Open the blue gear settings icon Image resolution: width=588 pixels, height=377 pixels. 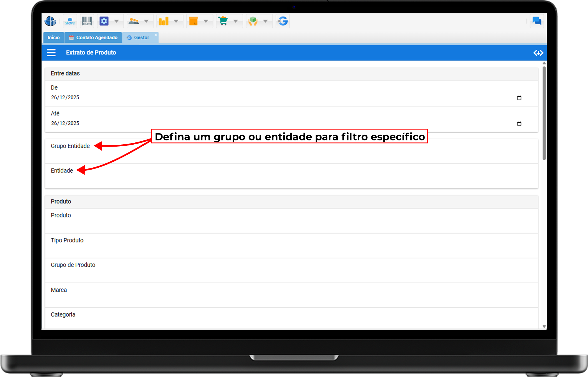[104, 21]
